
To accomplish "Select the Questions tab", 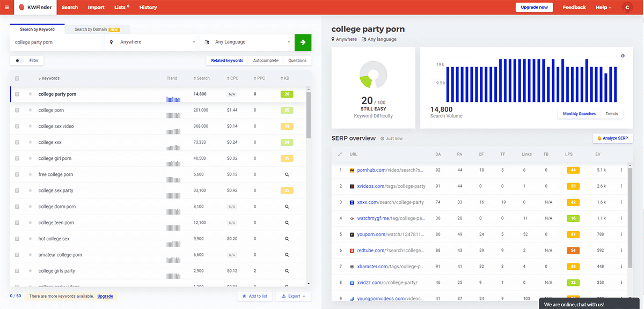I will [297, 61].
